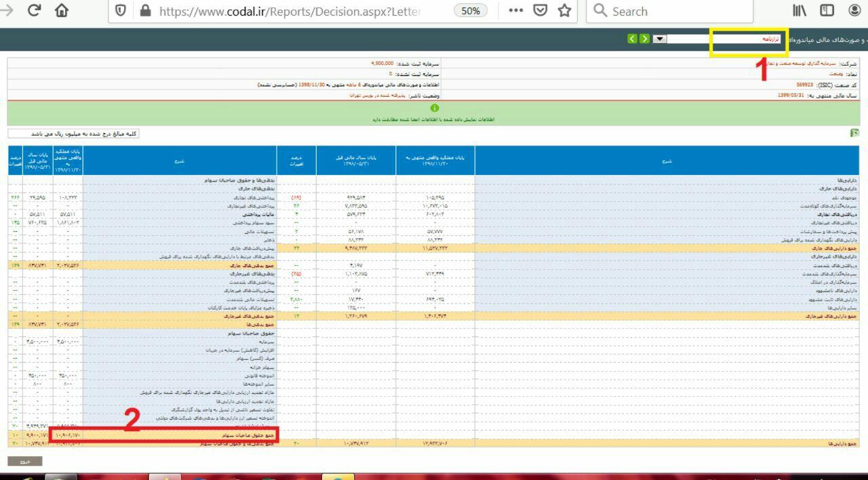Viewport: 868px width, 480px height.
Task: Click the registered capital value 4,500,000
Action: point(382,63)
